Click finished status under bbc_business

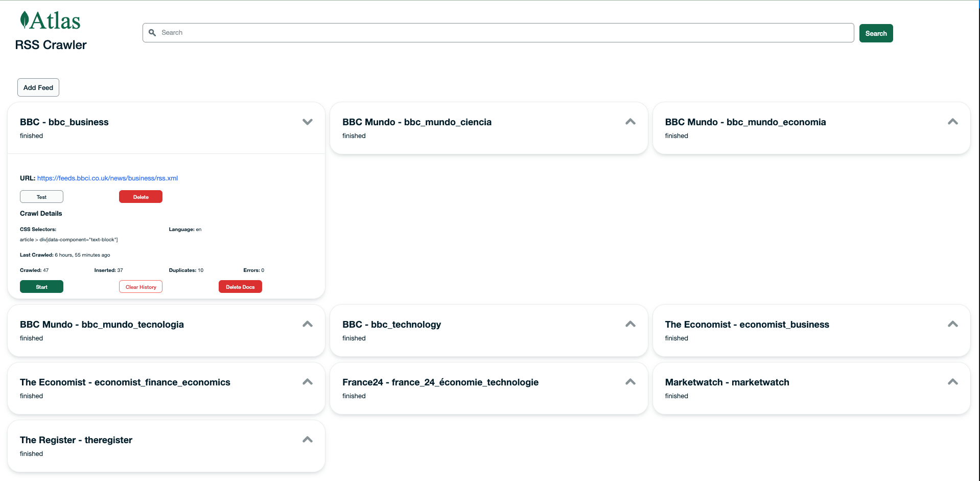[x=31, y=136]
